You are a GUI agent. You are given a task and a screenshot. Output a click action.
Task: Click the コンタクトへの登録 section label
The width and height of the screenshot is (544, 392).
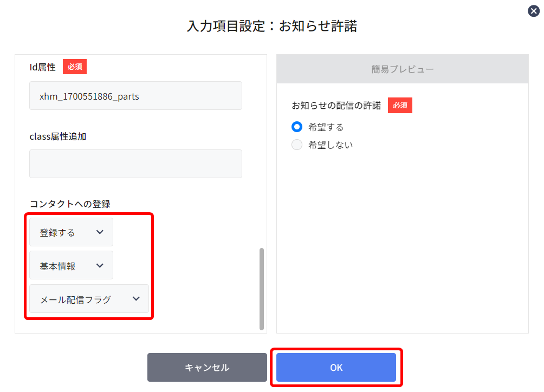click(x=70, y=204)
